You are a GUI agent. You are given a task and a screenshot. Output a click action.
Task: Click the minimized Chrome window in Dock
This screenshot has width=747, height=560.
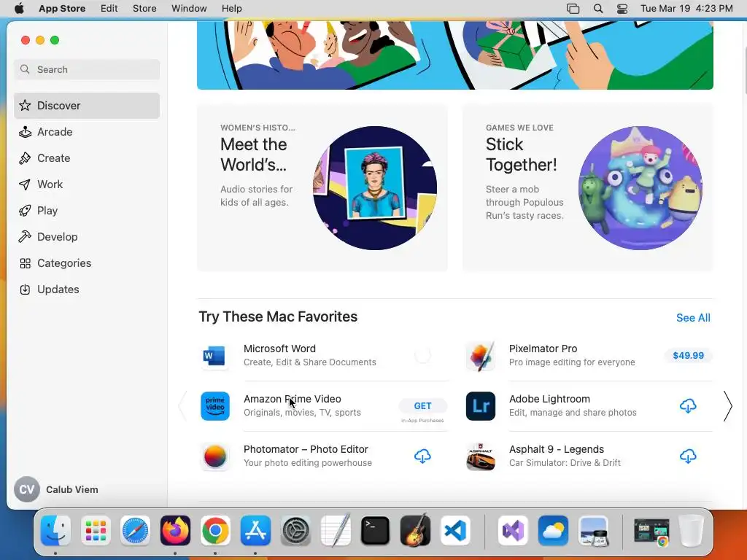[x=651, y=532]
